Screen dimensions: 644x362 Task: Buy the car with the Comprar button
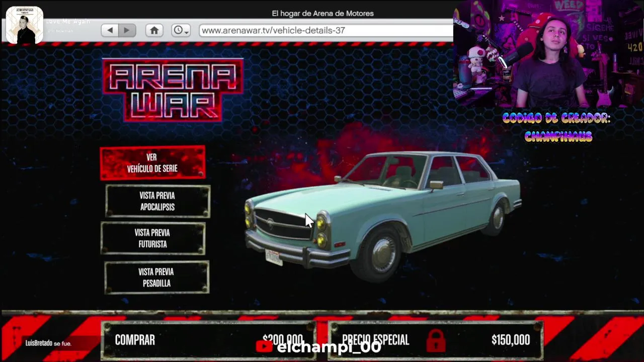(209, 340)
